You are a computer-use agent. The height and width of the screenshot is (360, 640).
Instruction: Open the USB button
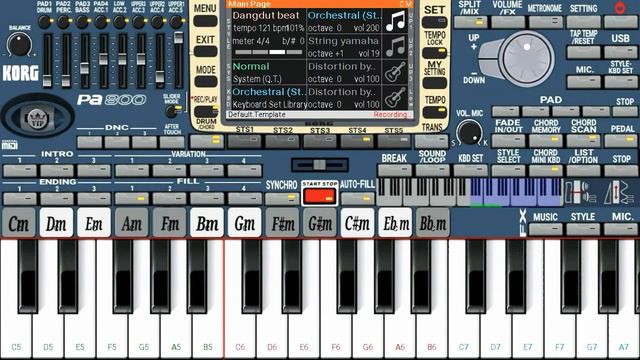[x=621, y=52]
